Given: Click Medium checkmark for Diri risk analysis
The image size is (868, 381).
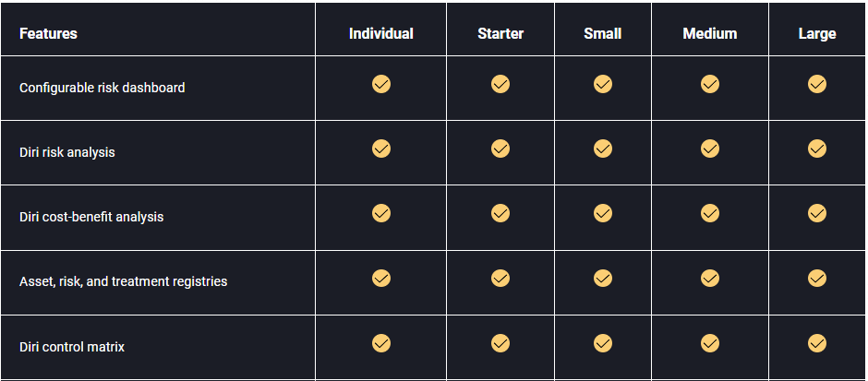Looking at the screenshot, I should pos(710,149).
